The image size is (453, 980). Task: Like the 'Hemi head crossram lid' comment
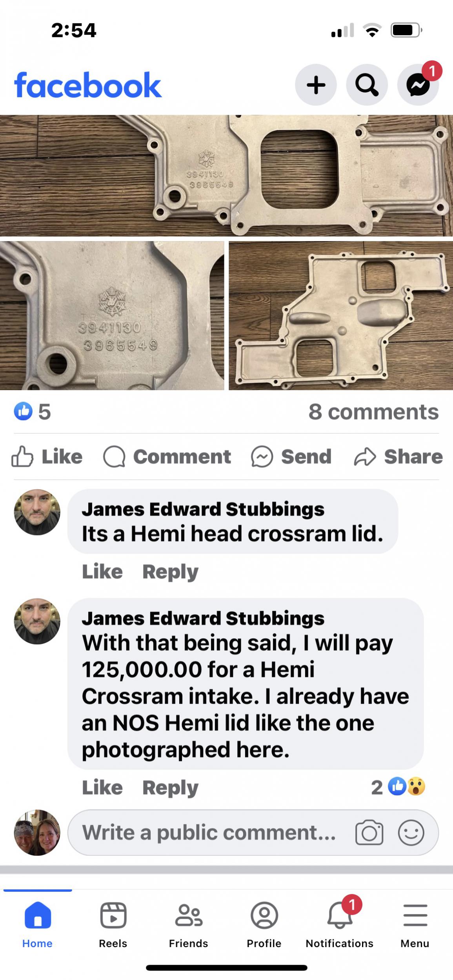[102, 572]
